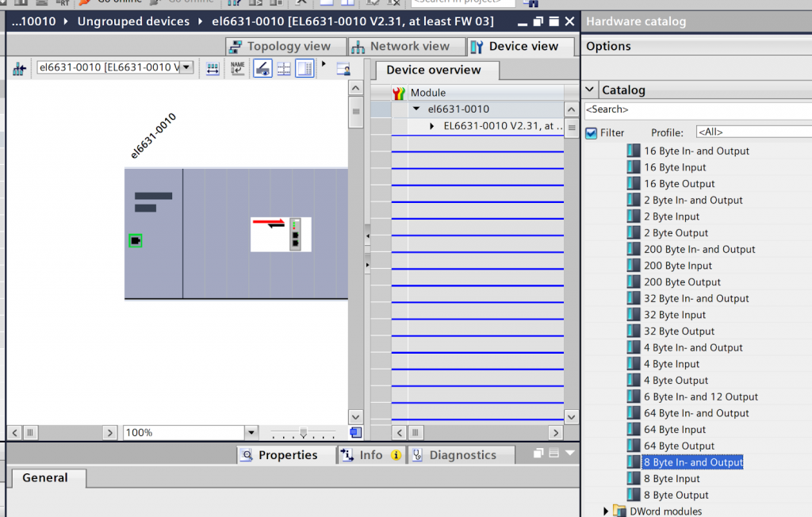Collapse the el6631-0010 row in Device overview
The width and height of the screenshot is (812, 517).
(416, 109)
